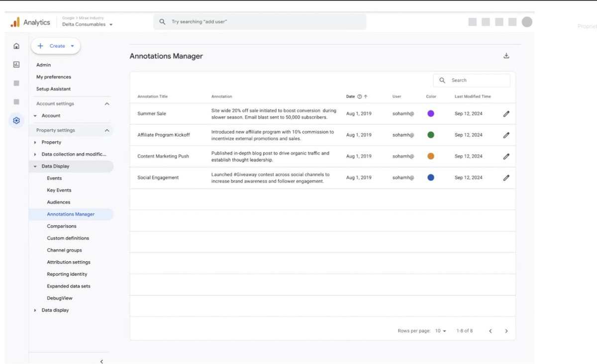The height and width of the screenshot is (364, 597).
Task: Download annotations using the export icon
Action: coord(506,56)
